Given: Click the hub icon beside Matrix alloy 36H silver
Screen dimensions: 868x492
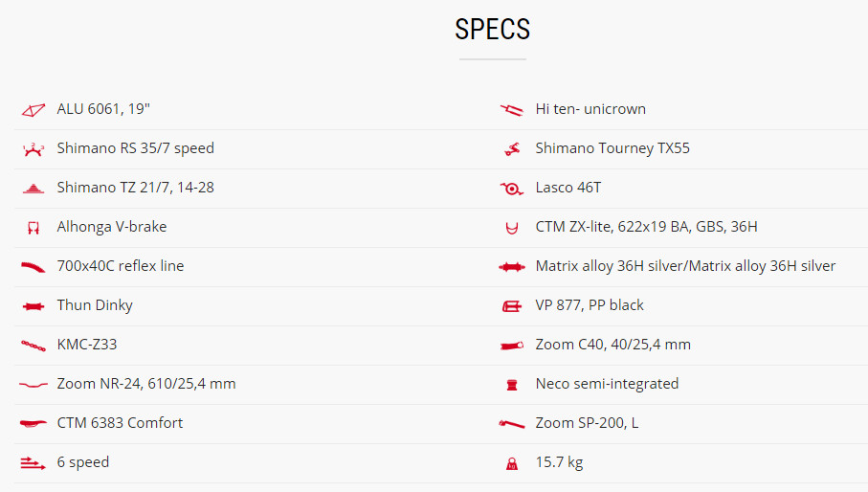Looking at the screenshot, I should [511, 267].
